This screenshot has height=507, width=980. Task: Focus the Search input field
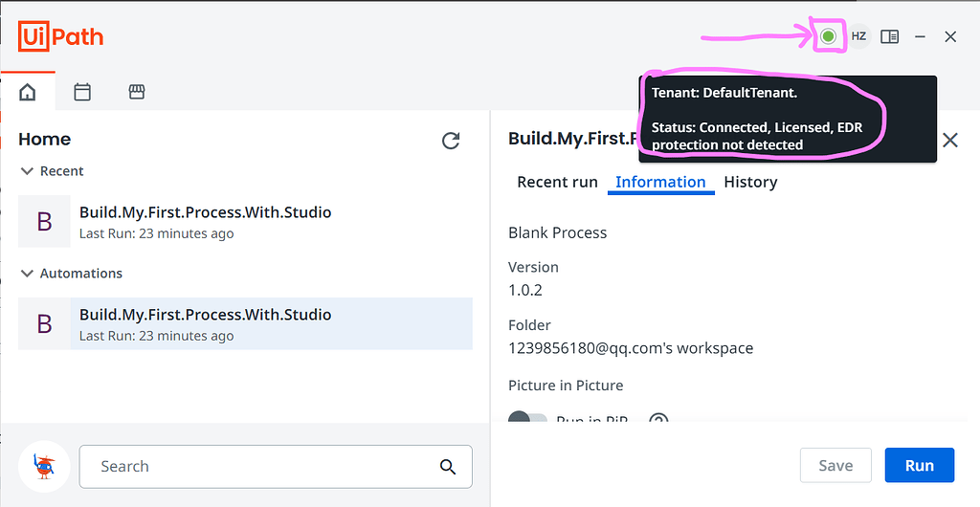[258, 467]
